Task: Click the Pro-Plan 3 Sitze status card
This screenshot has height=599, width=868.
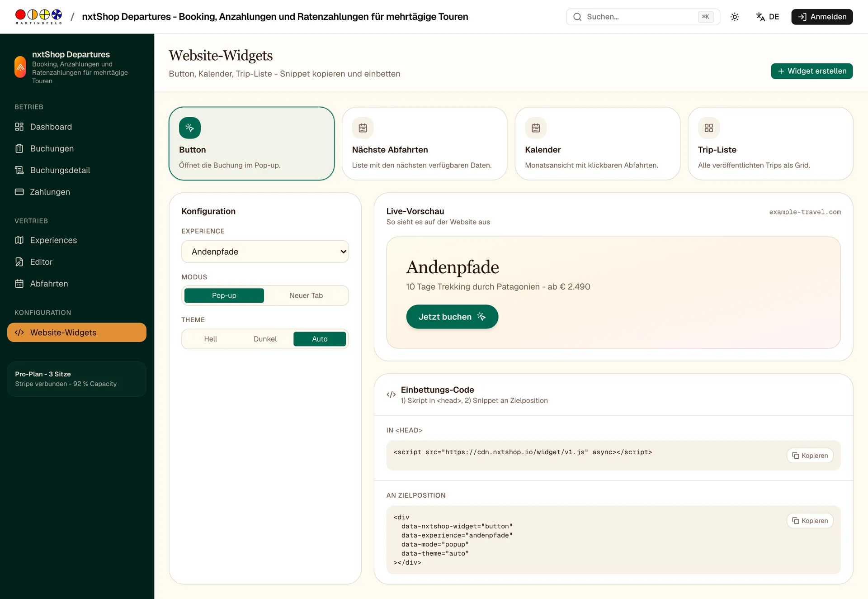Action: tap(77, 379)
